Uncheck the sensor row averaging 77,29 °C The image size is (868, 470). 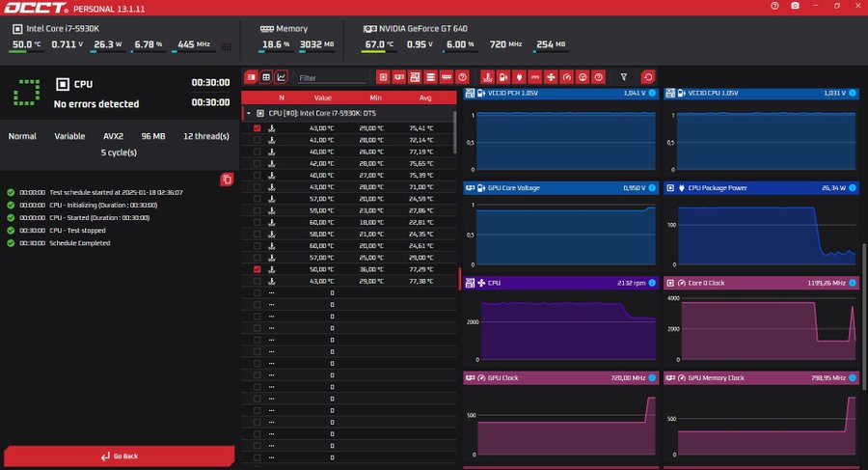tap(257, 269)
